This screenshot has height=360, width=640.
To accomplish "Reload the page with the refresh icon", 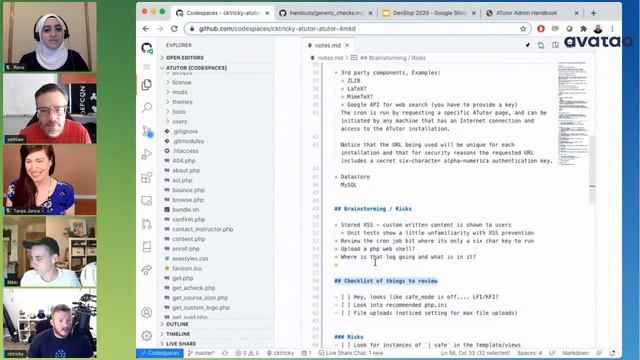I will pos(174,29).
